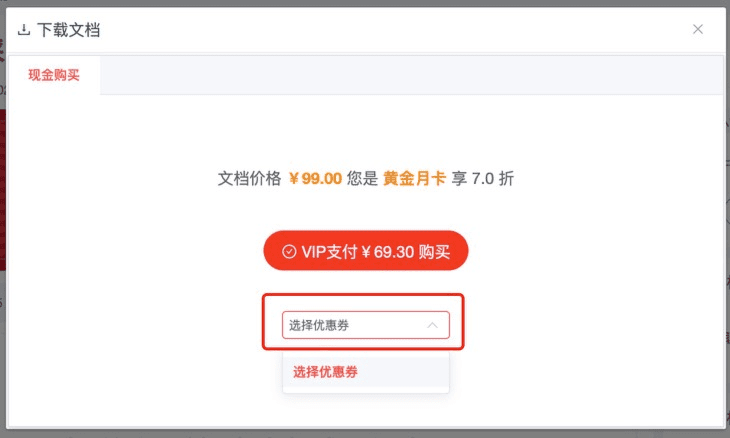Screen dimensions: 730x438
Task: Click the 购买 word on the red button
Action: 434,252
